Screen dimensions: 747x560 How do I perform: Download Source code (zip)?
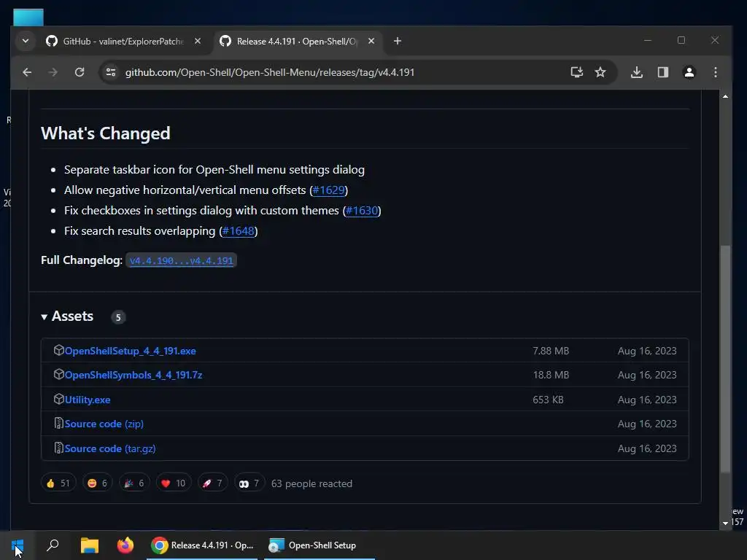tap(104, 424)
